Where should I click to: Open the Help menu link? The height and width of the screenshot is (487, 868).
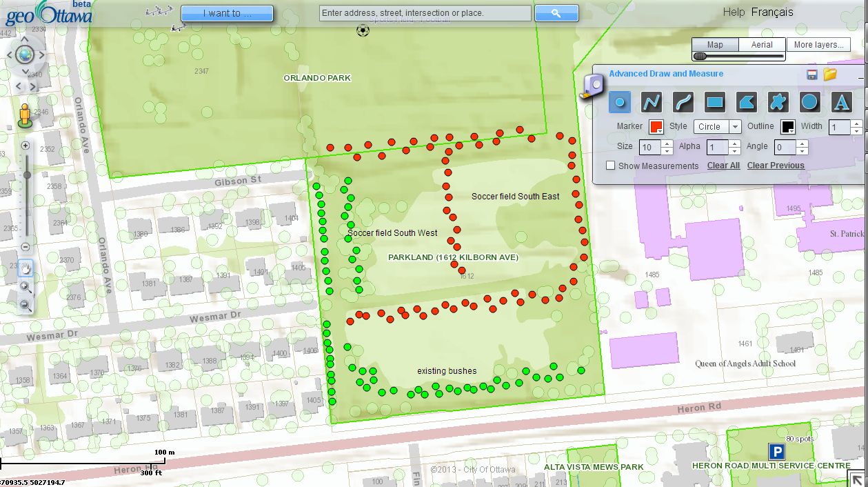pos(734,12)
